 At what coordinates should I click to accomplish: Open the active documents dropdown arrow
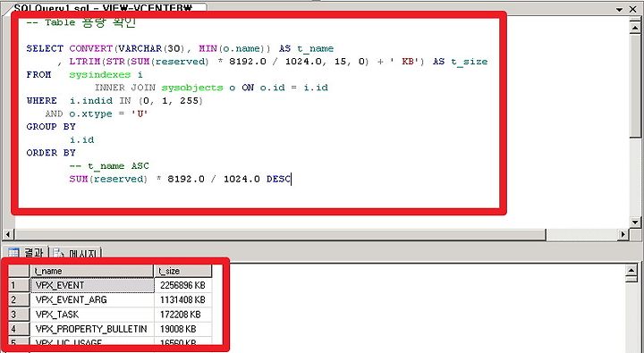tap(619, 9)
